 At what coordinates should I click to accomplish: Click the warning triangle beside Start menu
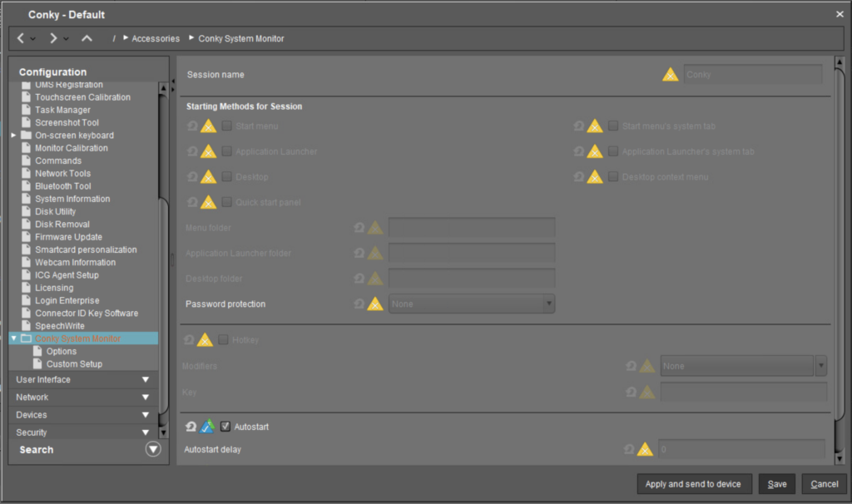(208, 126)
